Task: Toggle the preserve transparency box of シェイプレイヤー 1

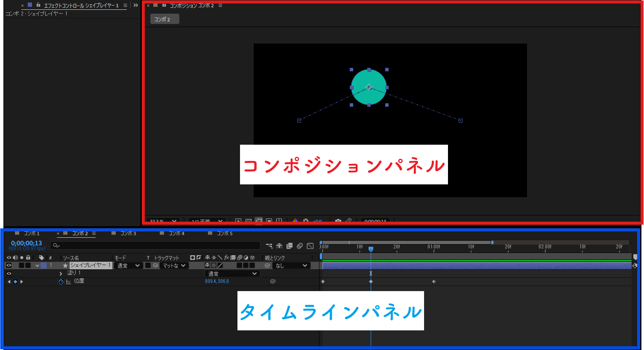Action: tap(148, 265)
